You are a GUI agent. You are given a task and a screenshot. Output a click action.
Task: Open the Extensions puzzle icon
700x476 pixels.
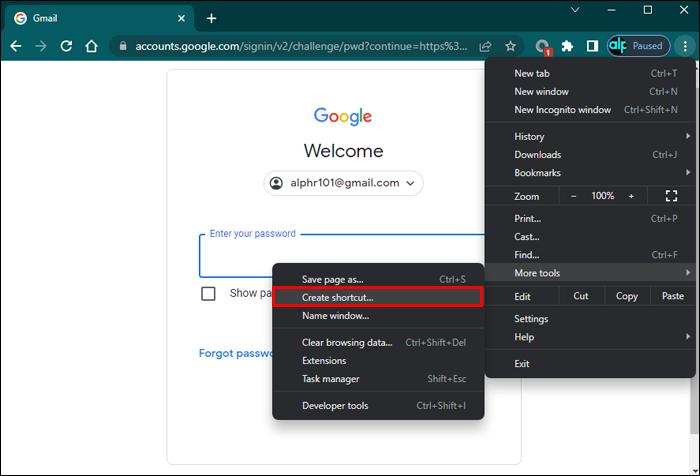[567, 46]
